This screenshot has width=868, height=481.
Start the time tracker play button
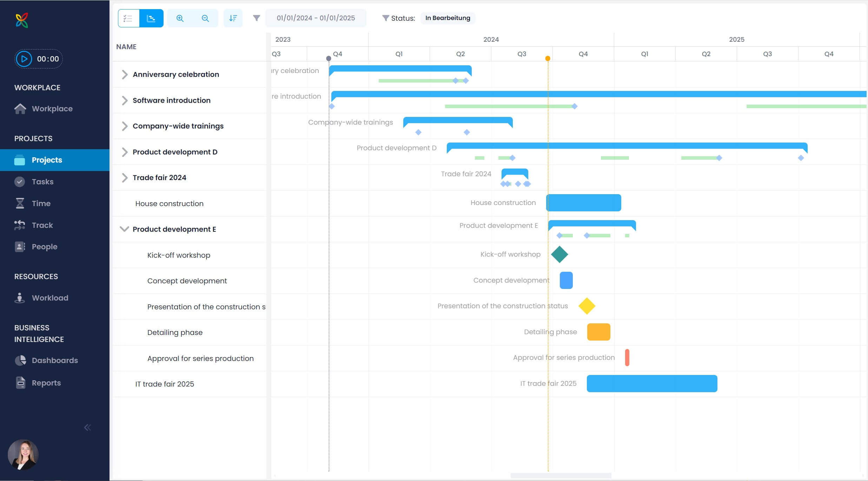pyautogui.click(x=24, y=59)
